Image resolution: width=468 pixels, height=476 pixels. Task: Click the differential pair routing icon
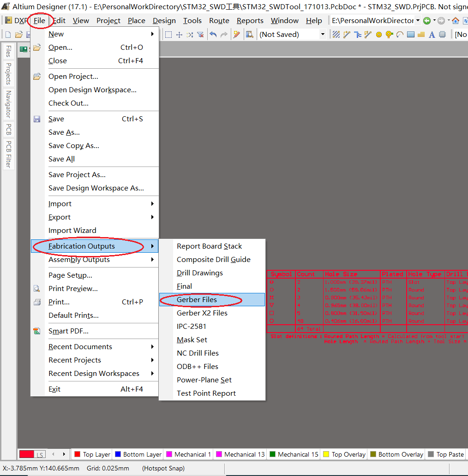[357, 35]
